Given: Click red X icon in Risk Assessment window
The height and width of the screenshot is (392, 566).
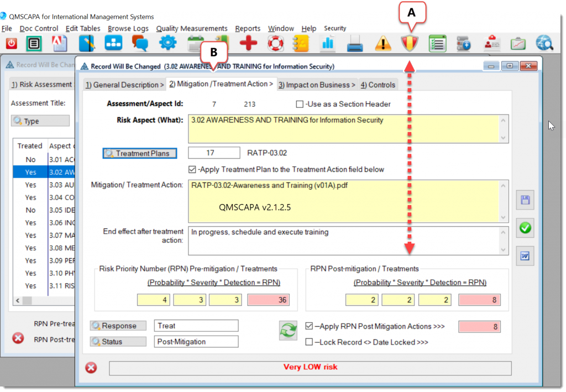Looking at the screenshot, I should [18, 338].
